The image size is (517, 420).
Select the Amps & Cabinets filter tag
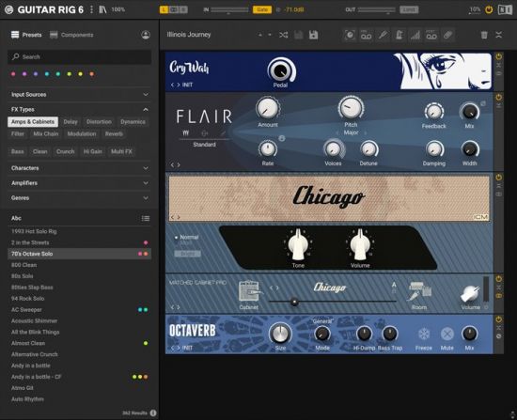pos(33,121)
